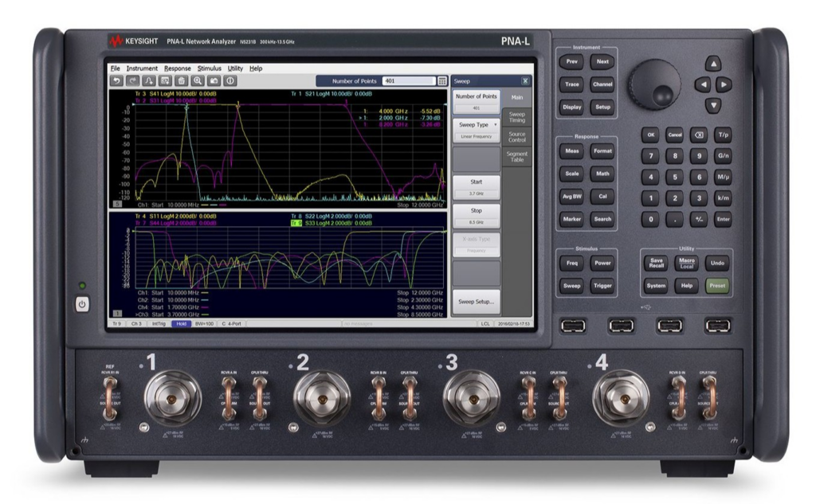Activate the zoom magnifier toolbar icon
The width and height of the screenshot is (816, 504).
pos(198,80)
